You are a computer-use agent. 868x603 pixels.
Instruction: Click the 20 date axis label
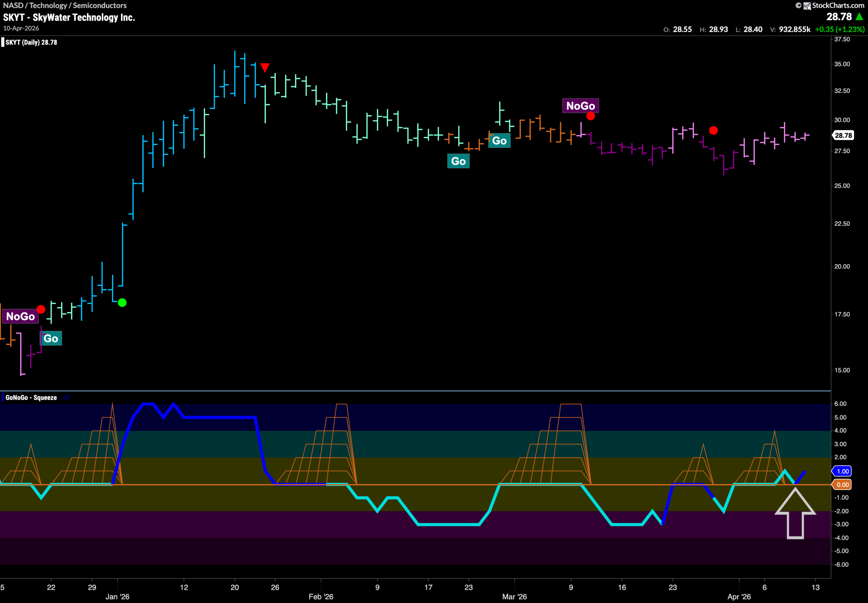tap(235, 587)
